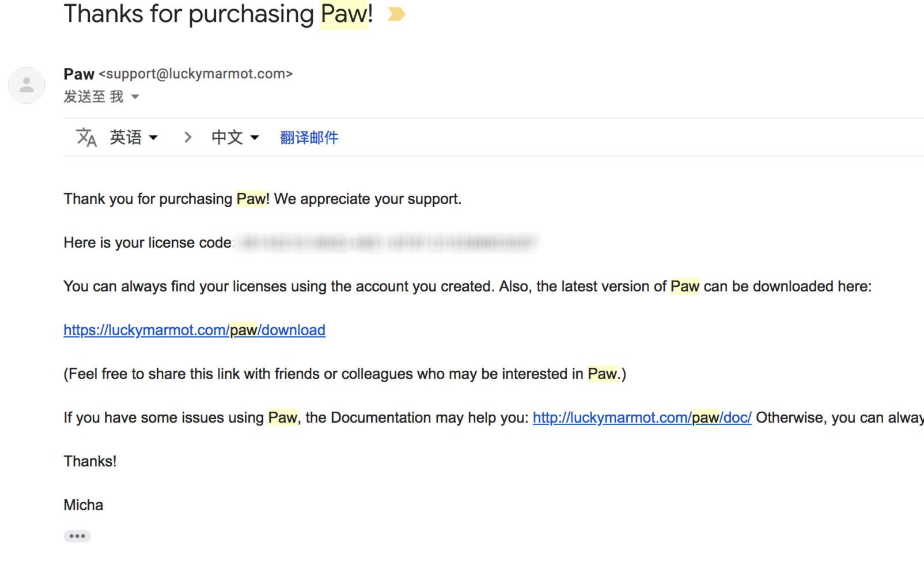The width and height of the screenshot is (924, 569).
Task: Click the sender name Paw
Action: (79, 74)
